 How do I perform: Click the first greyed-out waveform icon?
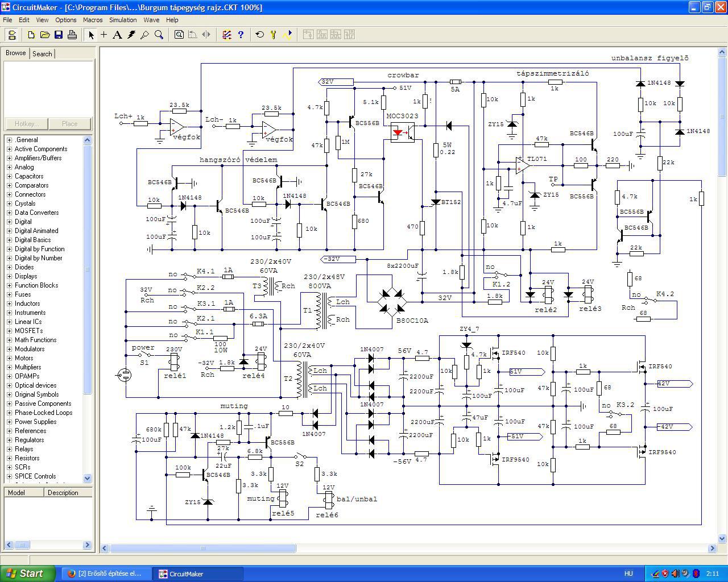[x=308, y=35]
